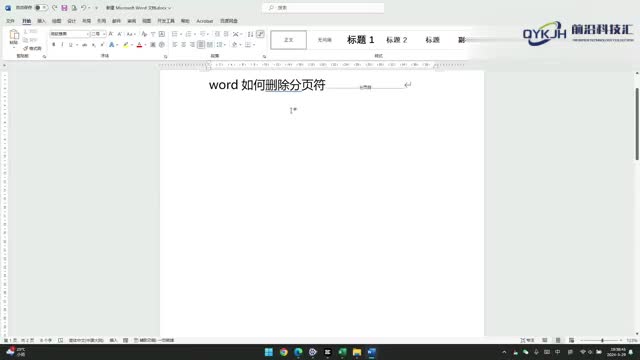
Task: Apply red font color
Action: 139,44
